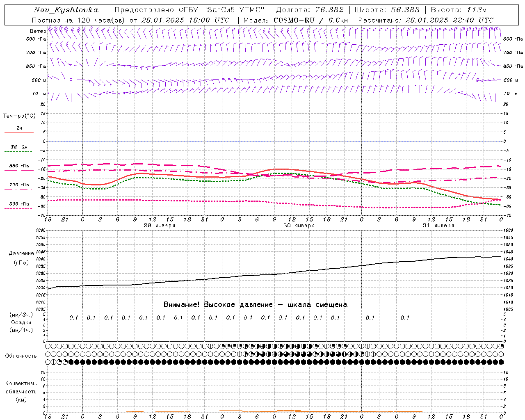Click the Облачность row label
This screenshot has width=525, height=420.
(x=21, y=356)
